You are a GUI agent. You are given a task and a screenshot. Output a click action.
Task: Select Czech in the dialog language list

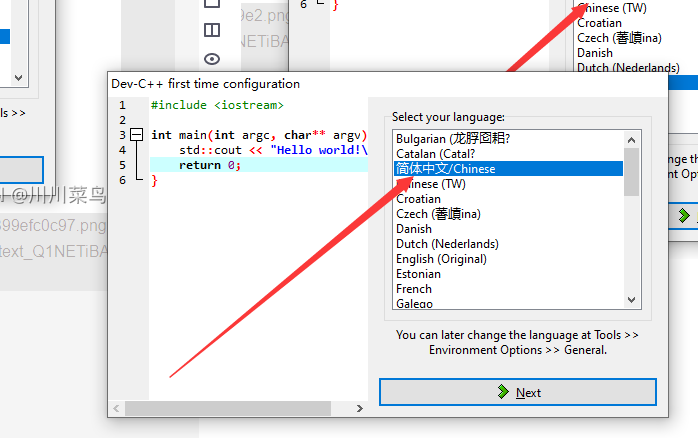coord(438,214)
